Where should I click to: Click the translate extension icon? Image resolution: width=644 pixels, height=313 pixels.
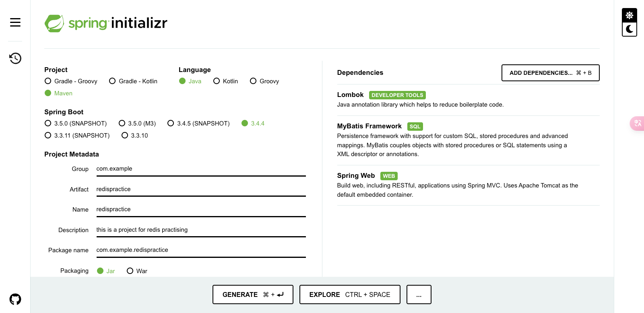click(x=638, y=123)
